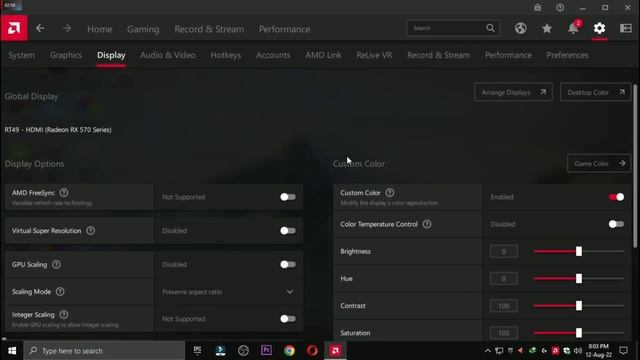The height and width of the screenshot is (360, 640).
Task: Click the vertical scrollbar
Action: [635, 166]
